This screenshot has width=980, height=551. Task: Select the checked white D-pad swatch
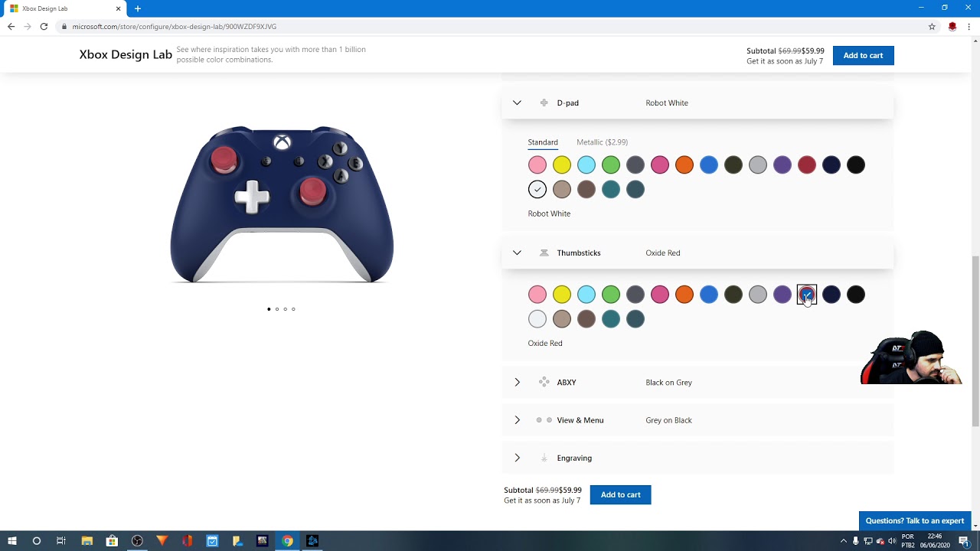pos(537,189)
